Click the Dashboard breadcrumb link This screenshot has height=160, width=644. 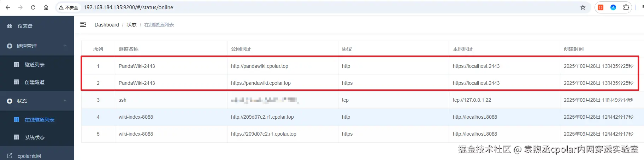(x=107, y=25)
